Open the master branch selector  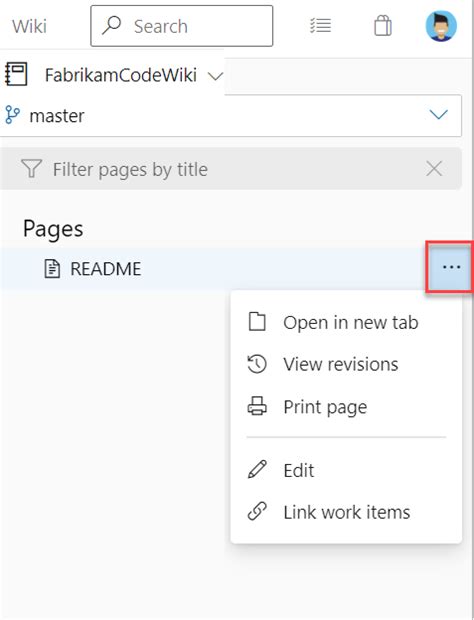[230, 115]
